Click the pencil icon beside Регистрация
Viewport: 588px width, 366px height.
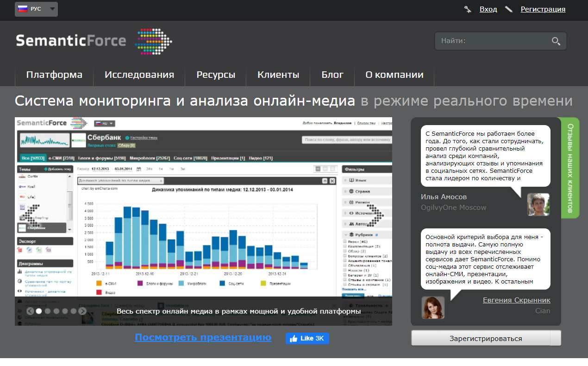(x=509, y=9)
